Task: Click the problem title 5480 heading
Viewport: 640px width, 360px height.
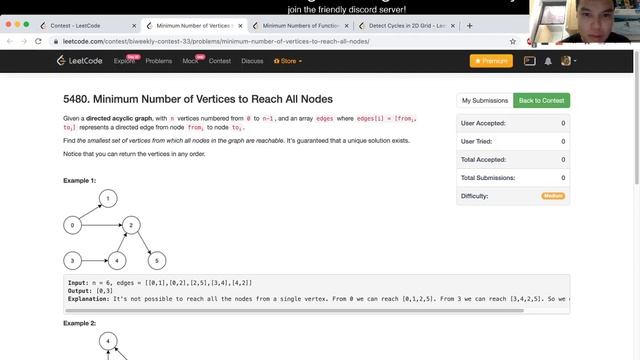Action: [198, 99]
